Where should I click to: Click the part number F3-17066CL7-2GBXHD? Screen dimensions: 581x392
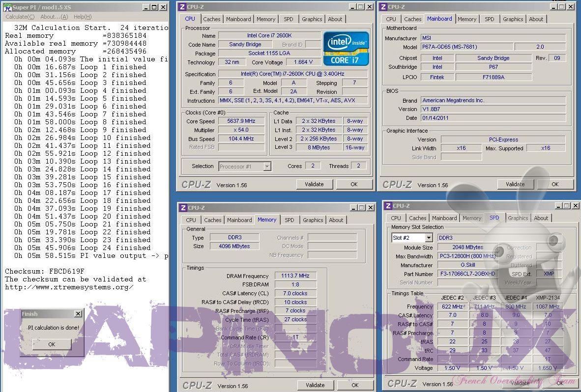[467, 274]
